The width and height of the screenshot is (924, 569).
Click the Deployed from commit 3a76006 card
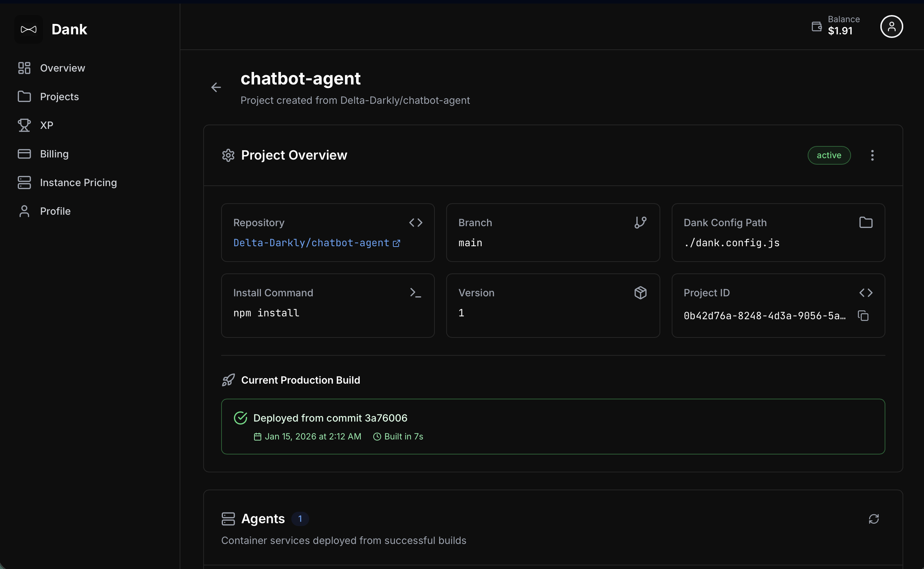pos(553,426)
